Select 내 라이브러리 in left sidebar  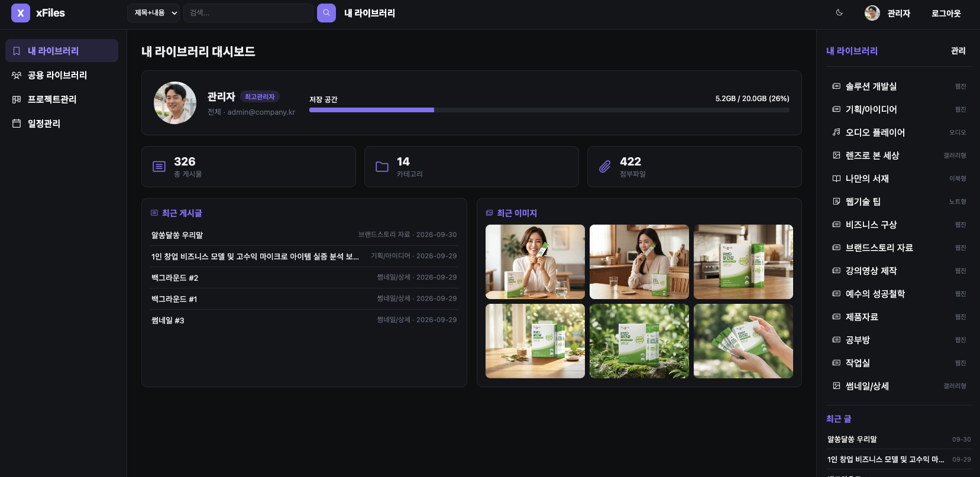[62, 51]
